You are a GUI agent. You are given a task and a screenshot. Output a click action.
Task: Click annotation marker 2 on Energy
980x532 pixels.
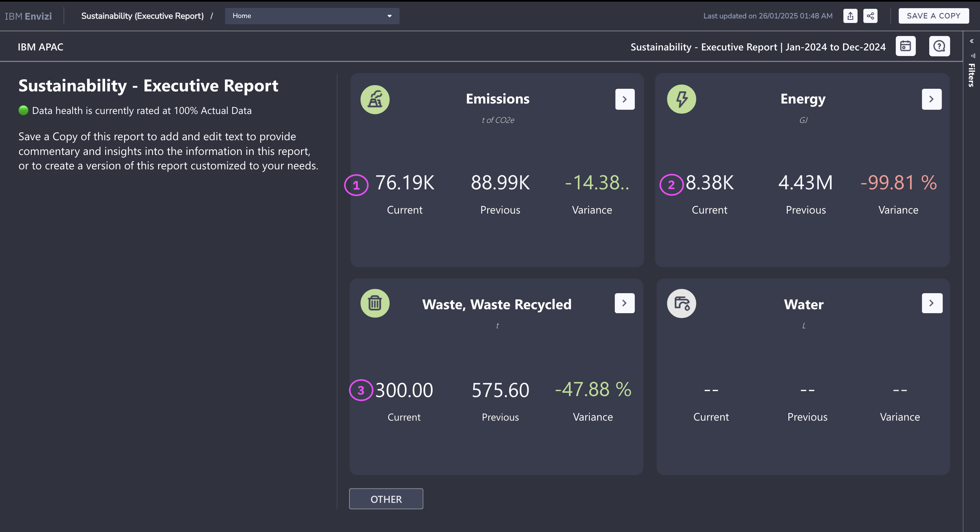click(671, 185)
